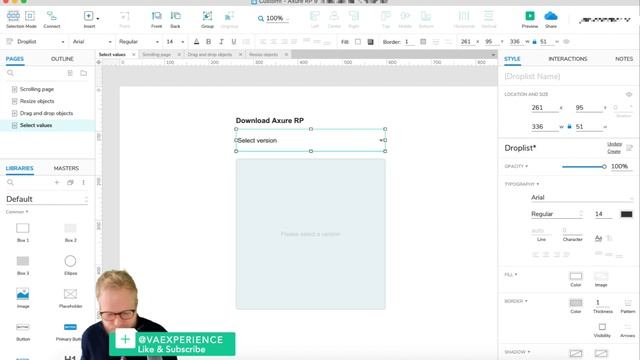Image resolution: width=640 pixels, height=360 pixels.
Task: Search the Libraries panel
Action: pos(10,182)
